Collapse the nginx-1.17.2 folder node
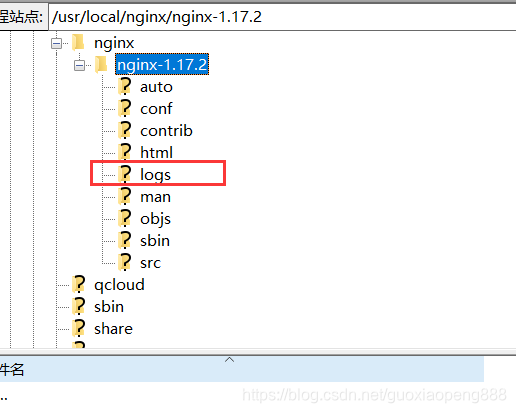The width and height of the screenshot is (516, 413). point(79,65)
